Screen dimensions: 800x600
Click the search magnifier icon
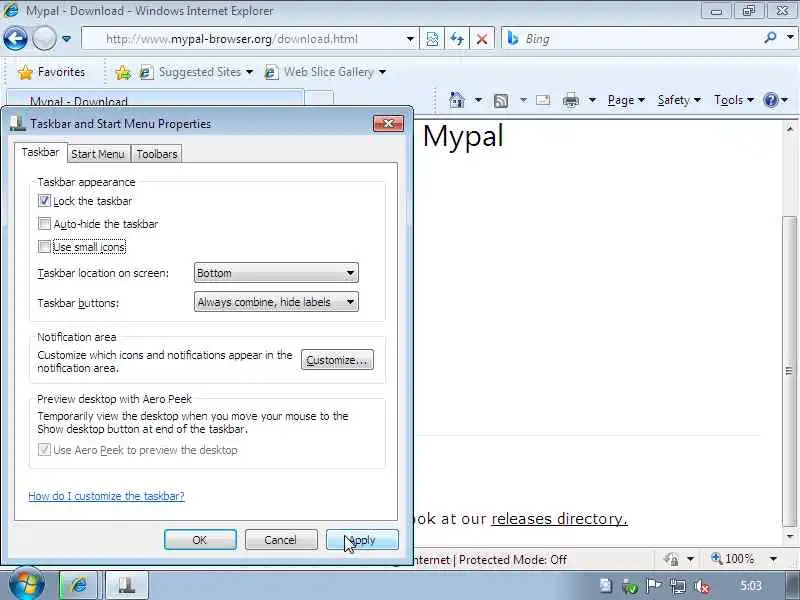770,37
